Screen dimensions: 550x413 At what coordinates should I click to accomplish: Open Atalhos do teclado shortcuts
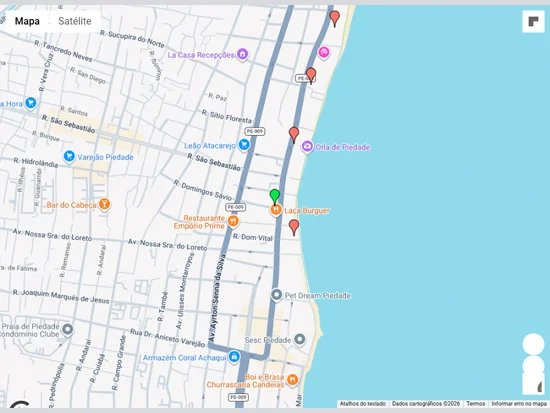click(x=363, y=404)
